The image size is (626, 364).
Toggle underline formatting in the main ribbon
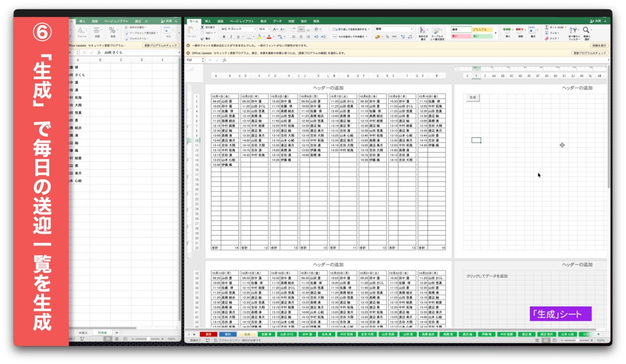click(x=238, y=36)
